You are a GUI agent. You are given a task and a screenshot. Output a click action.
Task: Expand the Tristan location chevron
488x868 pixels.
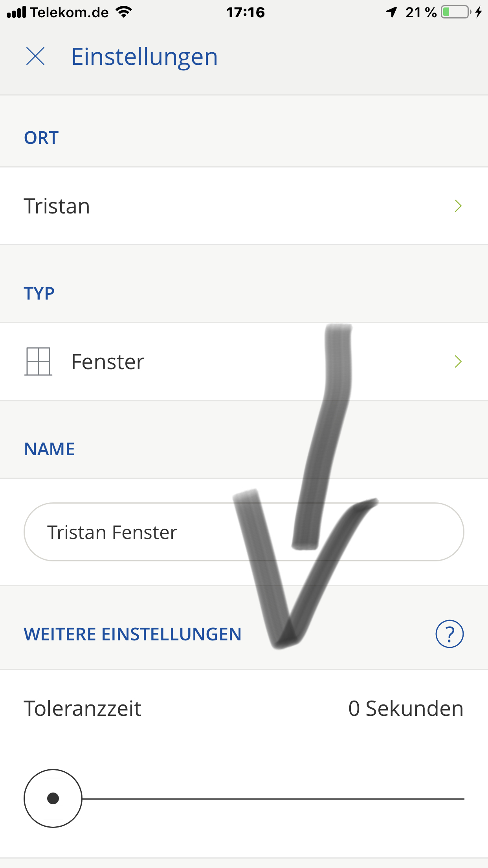coord(458,206)
